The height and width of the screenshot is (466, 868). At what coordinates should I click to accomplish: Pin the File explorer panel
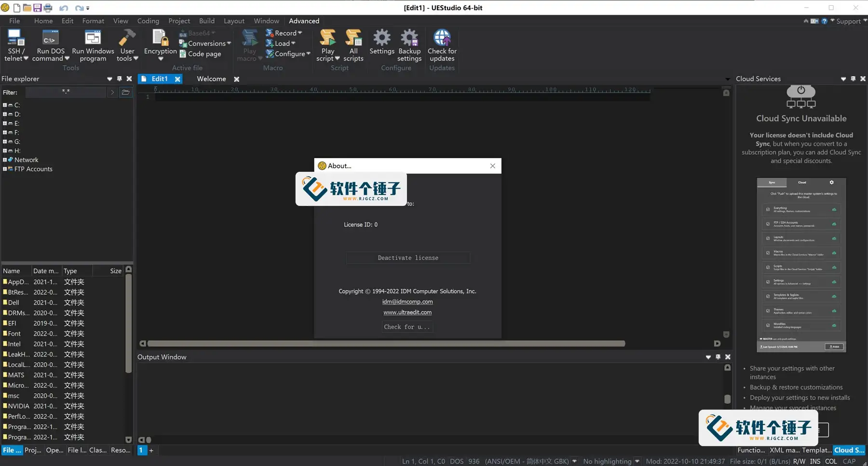(x=120, y=79)
